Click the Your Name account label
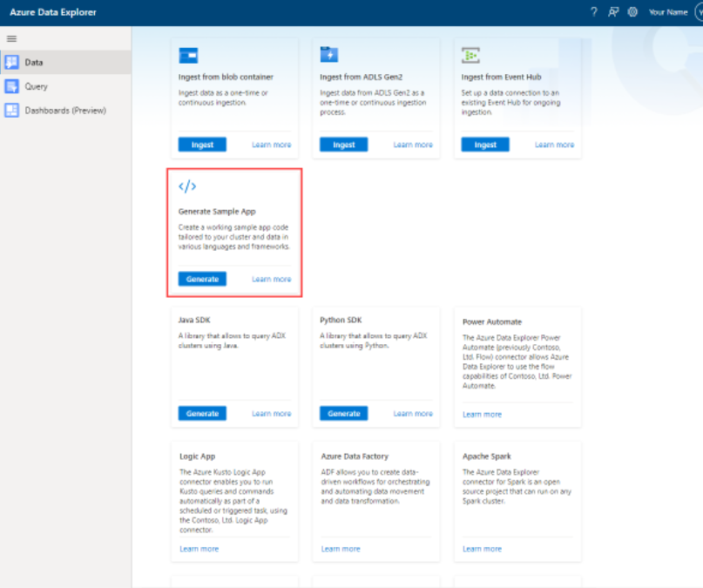The width and height of the screenshot is (703, 588). pyautogui.click(x=668, y=12)
